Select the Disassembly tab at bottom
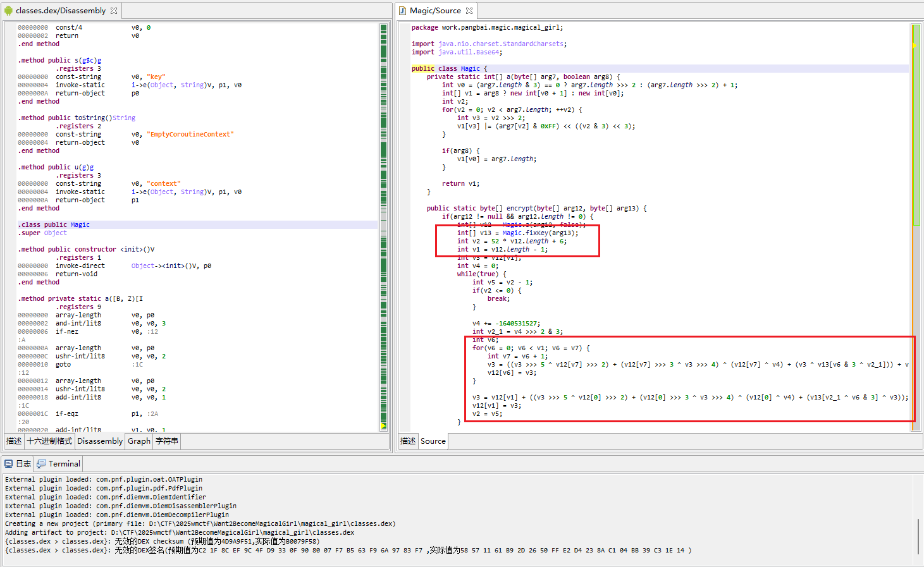Screen dimensions: 924x567 point(100,441)
